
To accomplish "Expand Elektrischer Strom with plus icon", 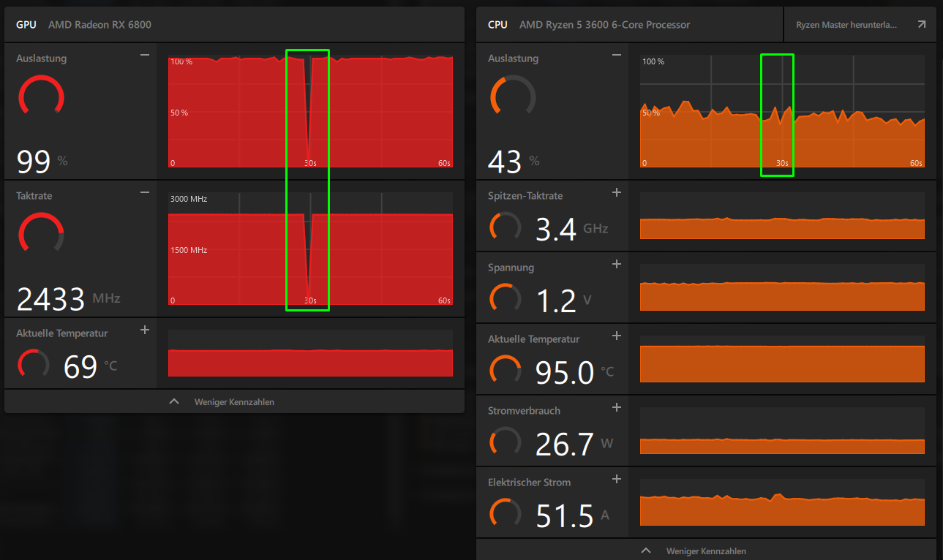I will (x=617, y=479).
